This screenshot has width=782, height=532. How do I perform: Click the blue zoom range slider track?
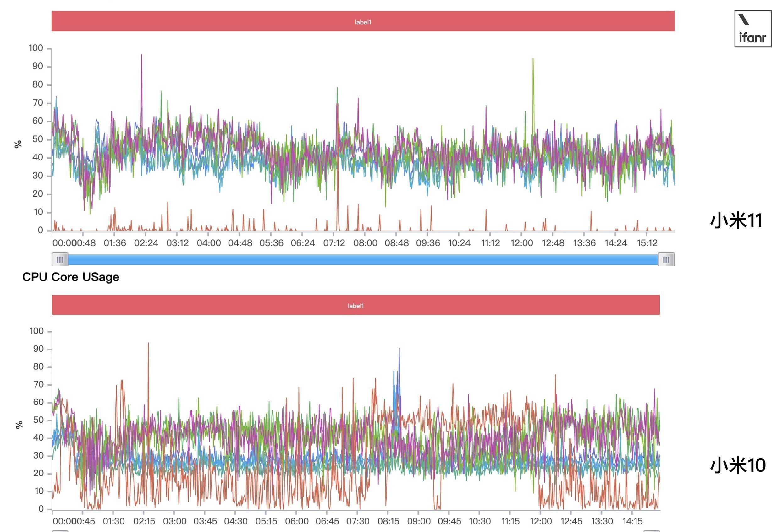pyautogui.click(x=363, y=260)
